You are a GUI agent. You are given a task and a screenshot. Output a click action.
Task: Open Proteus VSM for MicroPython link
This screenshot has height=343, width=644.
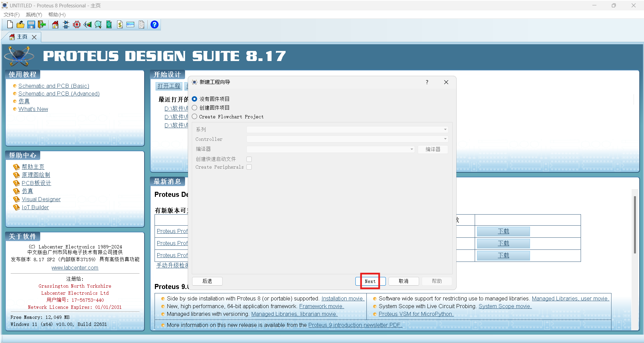[416, 314]
